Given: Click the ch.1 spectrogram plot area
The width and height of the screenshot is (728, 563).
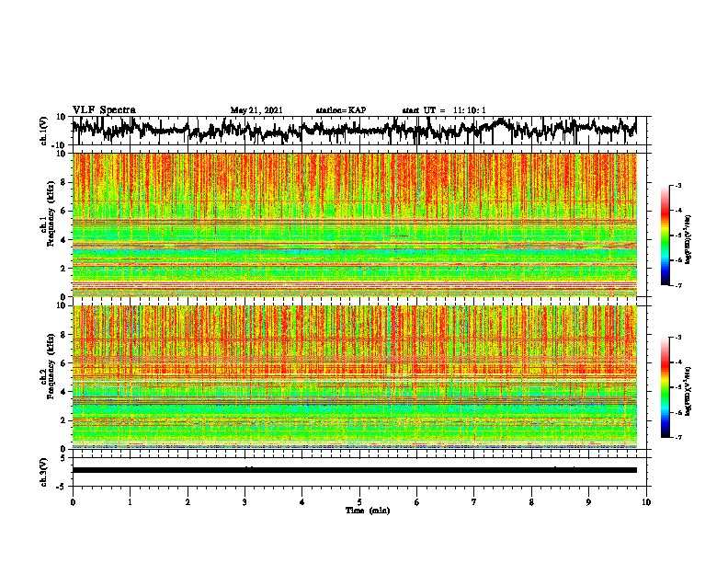Looking at the screenshot, I should tap(354, 224).
